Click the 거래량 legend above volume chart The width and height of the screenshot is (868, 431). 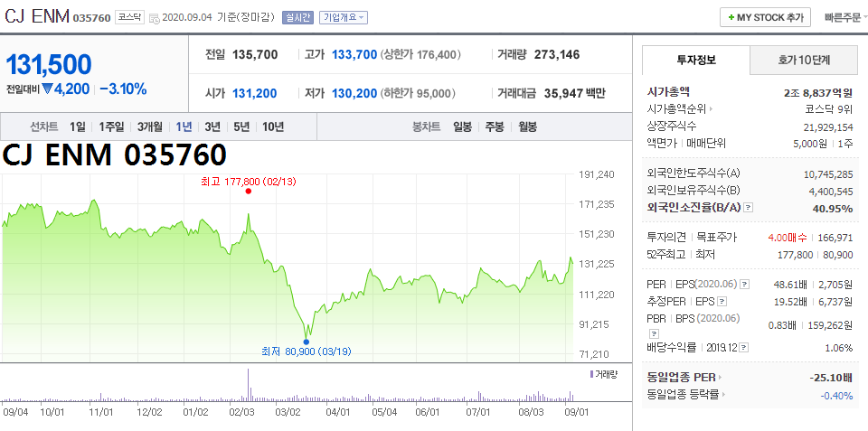pos(603,374)
